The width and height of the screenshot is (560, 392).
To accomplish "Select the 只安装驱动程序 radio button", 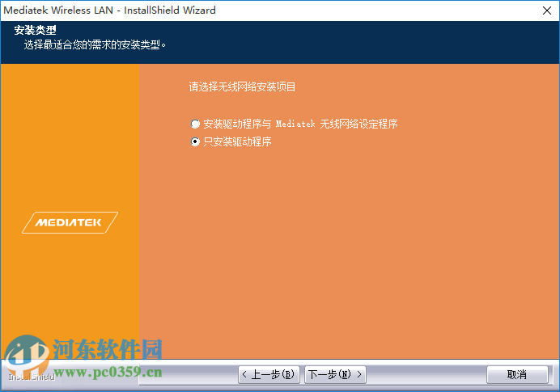I will click(195, 141).
